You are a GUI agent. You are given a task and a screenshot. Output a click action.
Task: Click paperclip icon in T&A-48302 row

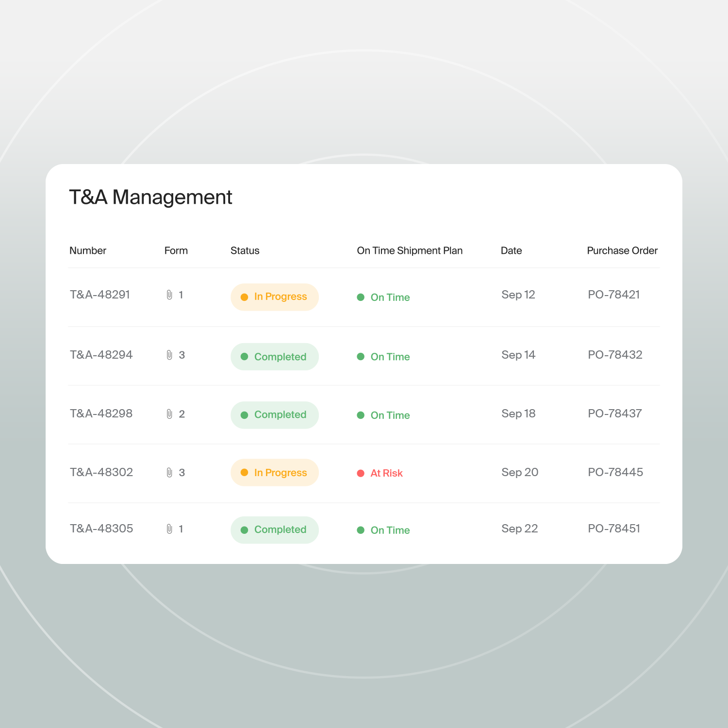coord(169,473)
